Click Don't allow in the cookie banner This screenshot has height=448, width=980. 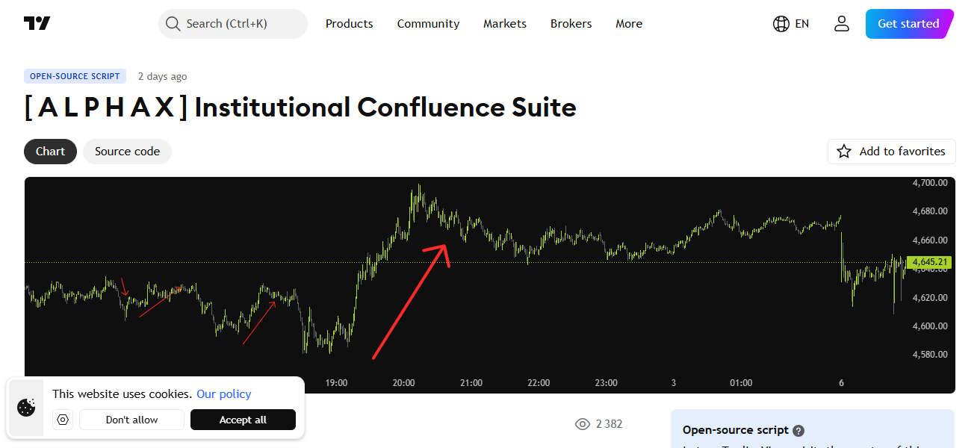click(x=131, y=419)
